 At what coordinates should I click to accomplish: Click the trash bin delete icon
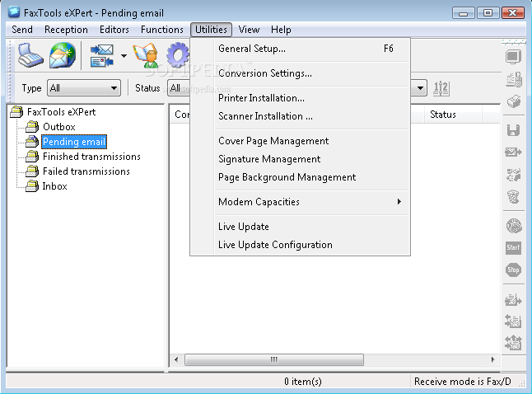coord(513,196)
